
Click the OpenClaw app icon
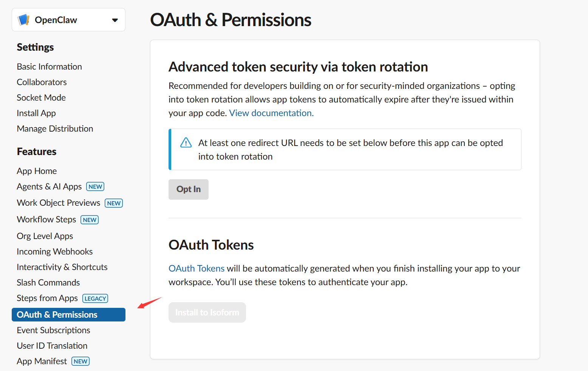pyautogui.click(x=24, y=20)
